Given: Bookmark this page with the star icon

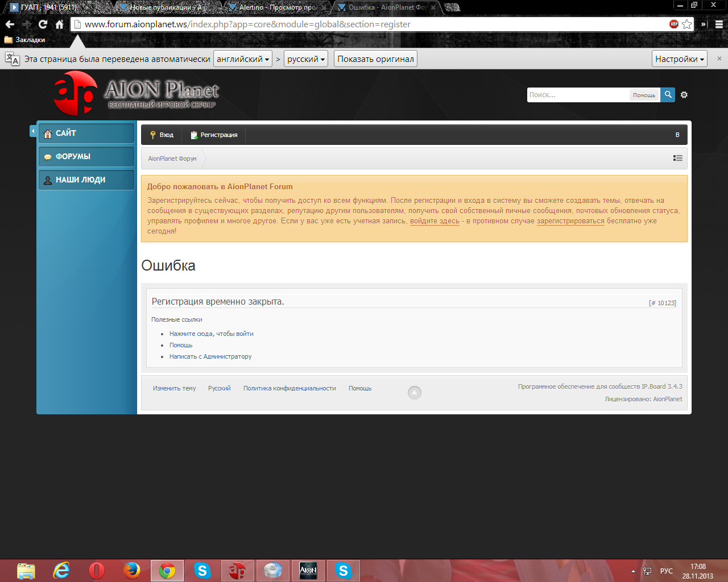Looking at the screenshot, I should [687, 24].
